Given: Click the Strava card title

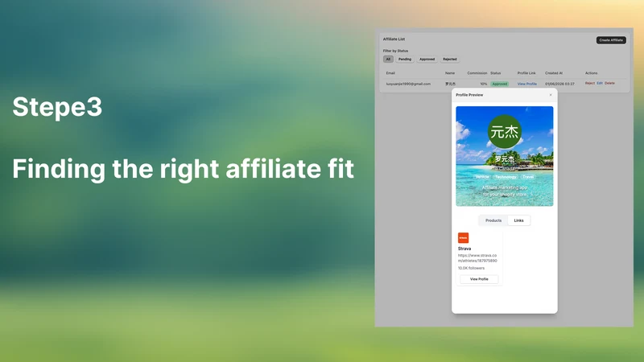Looking at the screenshot, I should 464,249.
